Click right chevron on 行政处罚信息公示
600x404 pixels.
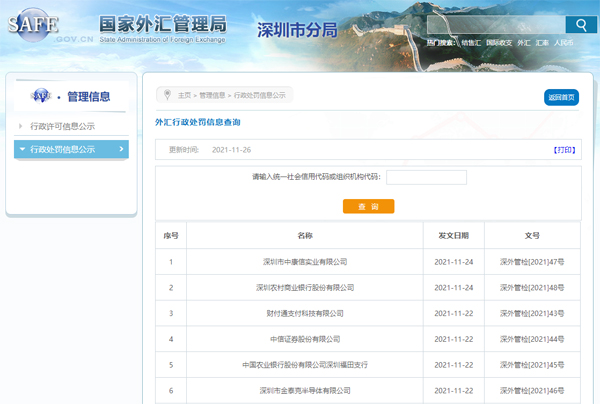[x=122, y=149]
